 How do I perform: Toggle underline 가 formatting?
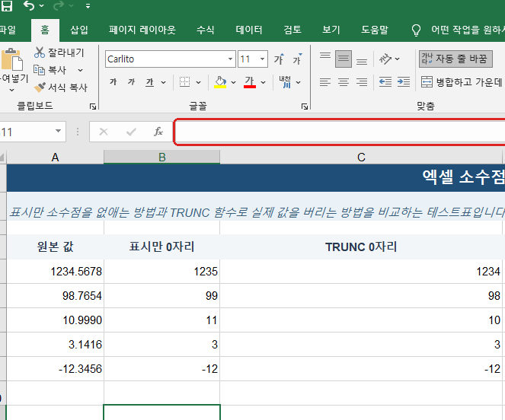(149, 82)
